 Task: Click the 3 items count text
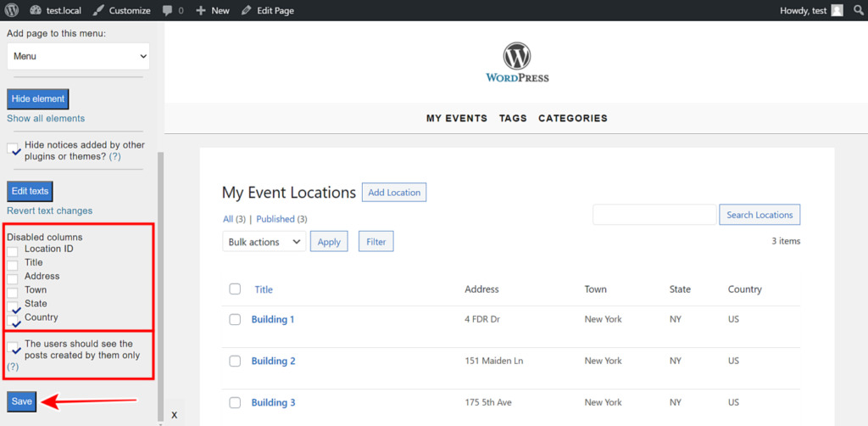786,241
